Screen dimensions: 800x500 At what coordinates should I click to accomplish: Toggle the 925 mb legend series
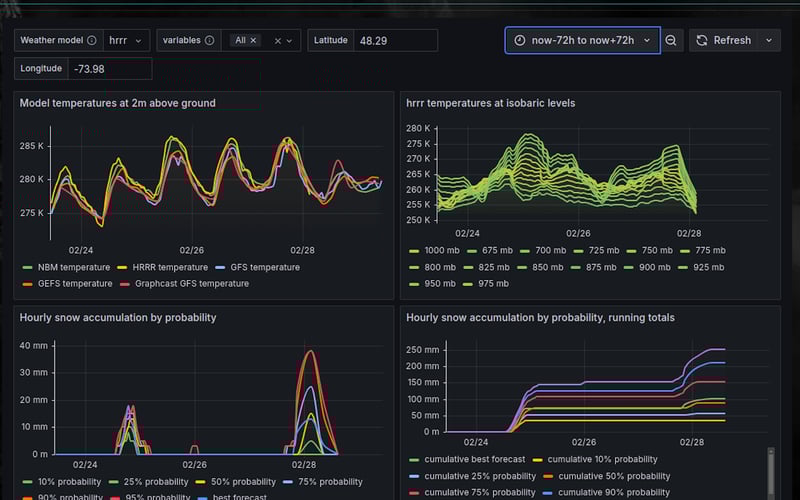[709, 267]
